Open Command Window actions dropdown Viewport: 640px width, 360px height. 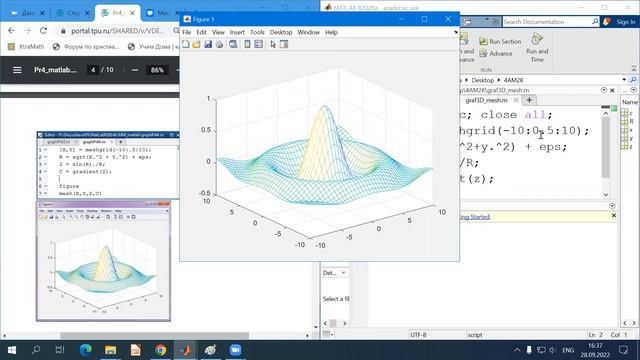pyautogui.click(x=612, y=206)
